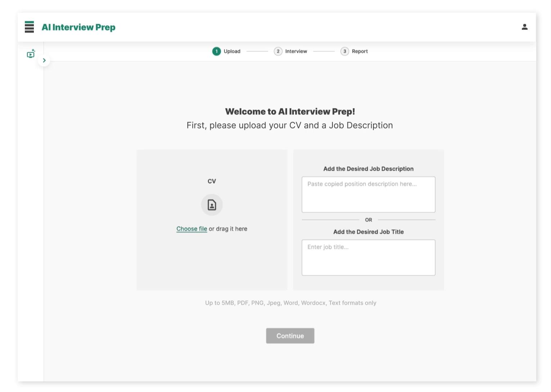Click the Choose file link

click(192, 229)
